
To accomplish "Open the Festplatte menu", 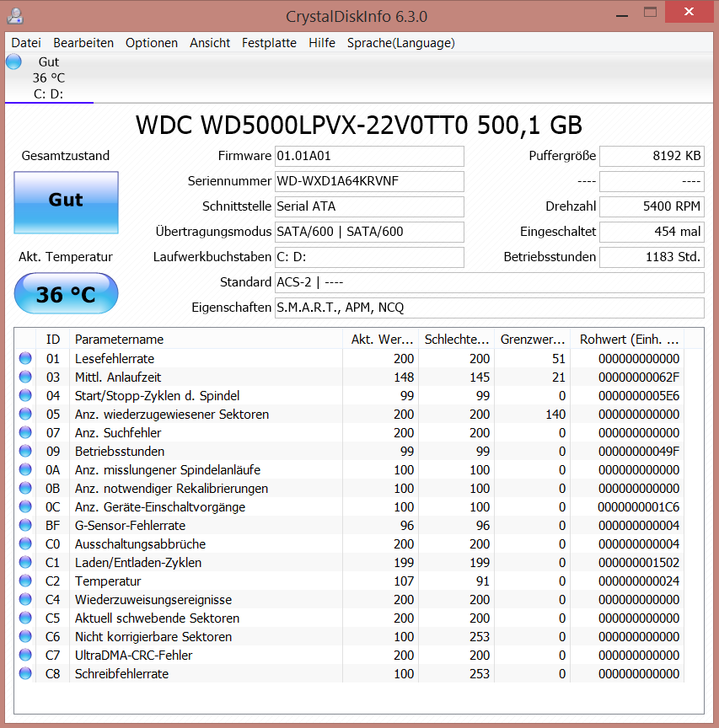I will point(269,43).
